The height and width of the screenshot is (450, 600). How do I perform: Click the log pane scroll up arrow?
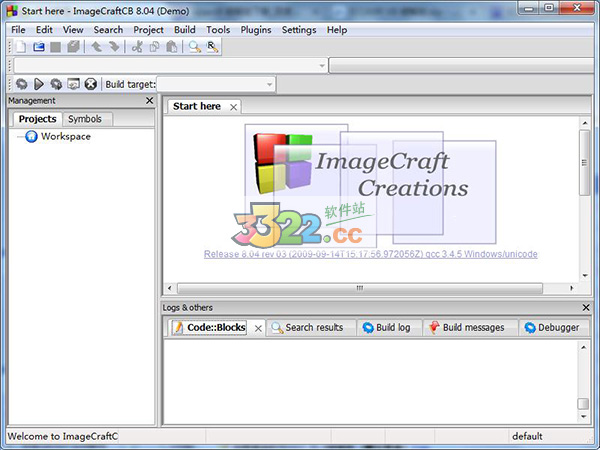(583, 347)
